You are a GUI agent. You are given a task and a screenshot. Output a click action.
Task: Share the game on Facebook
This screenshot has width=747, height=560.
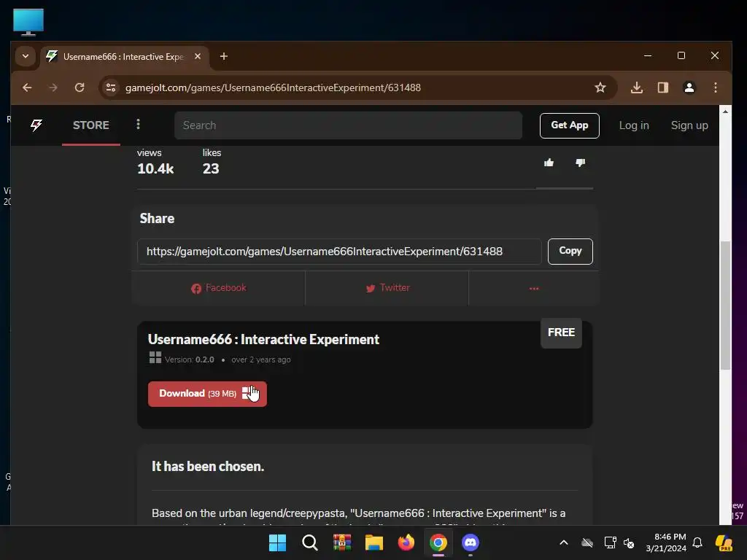point(219,288)
